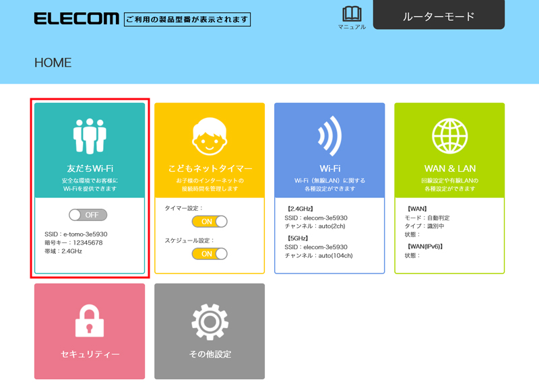Open the manual book icon

coord(352,14)
